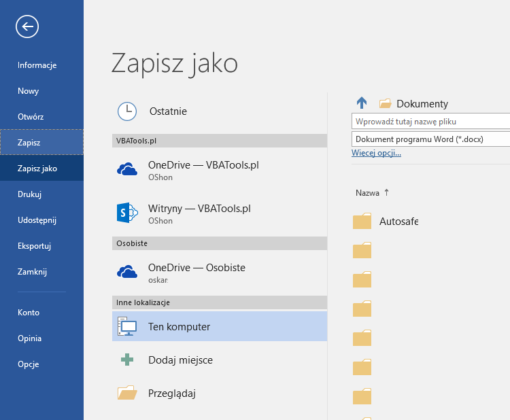
Task: Select the Ten komputer location
Action: 220,326
